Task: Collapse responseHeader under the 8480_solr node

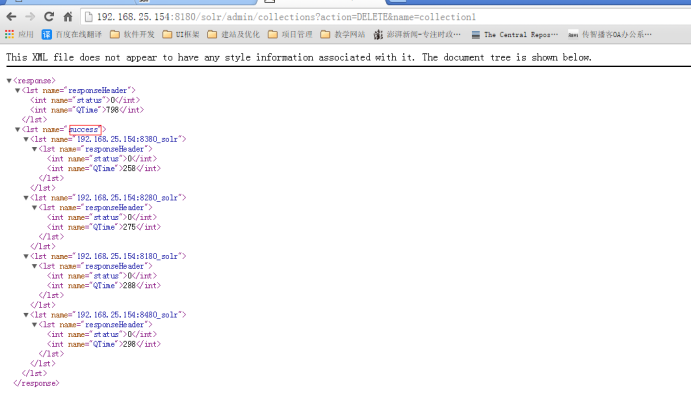Action: pyautogui.click(x=34, y=325)
